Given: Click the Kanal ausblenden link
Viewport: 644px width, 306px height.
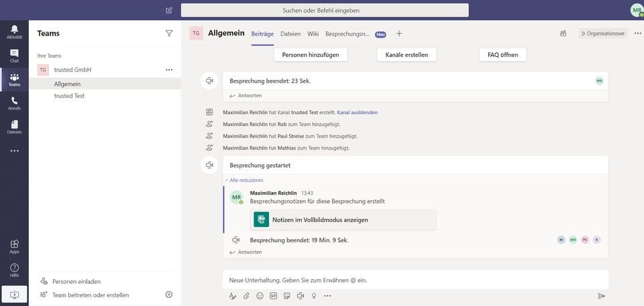Looking at the screenshot, I should point(358,112).
